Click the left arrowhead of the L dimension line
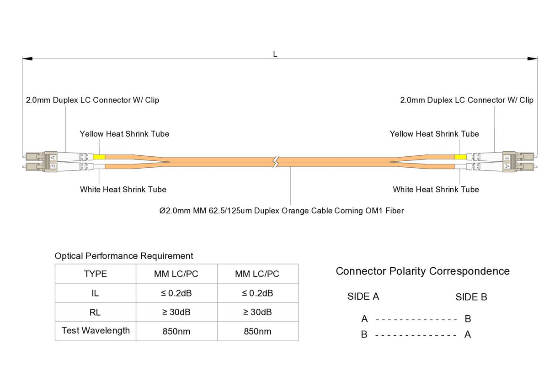Screen dimensions: 555x392 point(27,59)
